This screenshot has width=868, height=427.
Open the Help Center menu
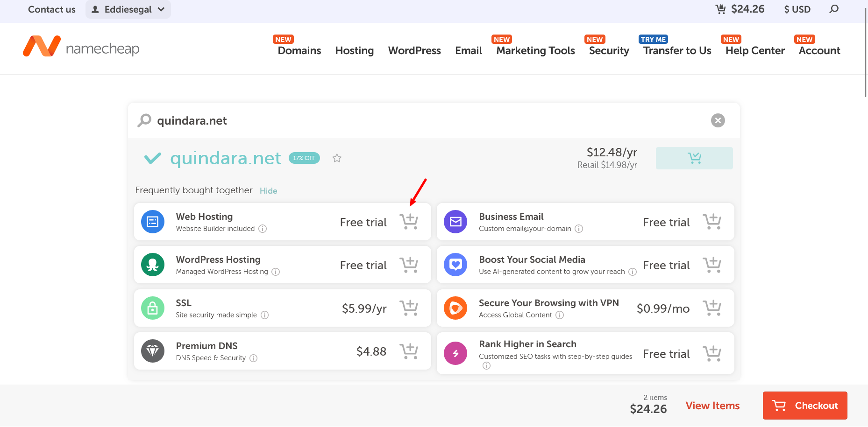pyautogui.click(x=755, y=50)
